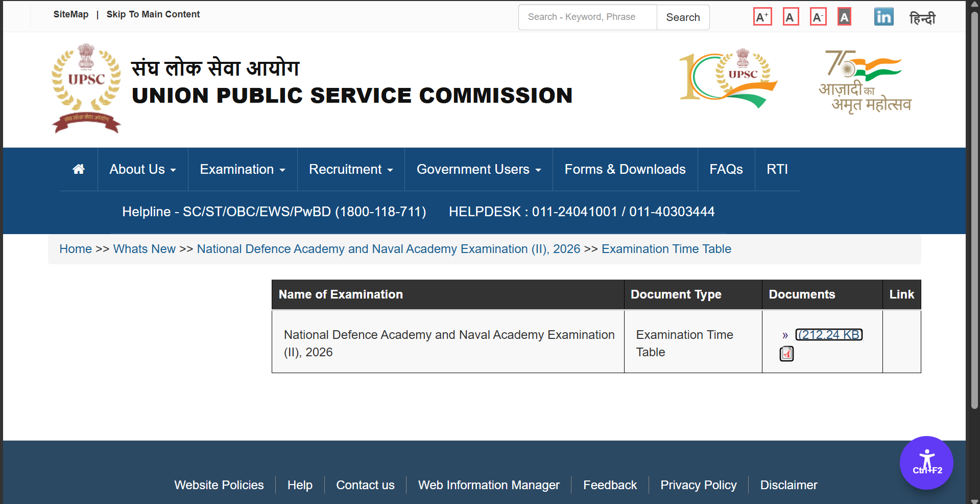Image resolution: width=980 pixels, height=504 pixels.
Task: Decrease font size with A- icon
Action: (x=818, y=17)
